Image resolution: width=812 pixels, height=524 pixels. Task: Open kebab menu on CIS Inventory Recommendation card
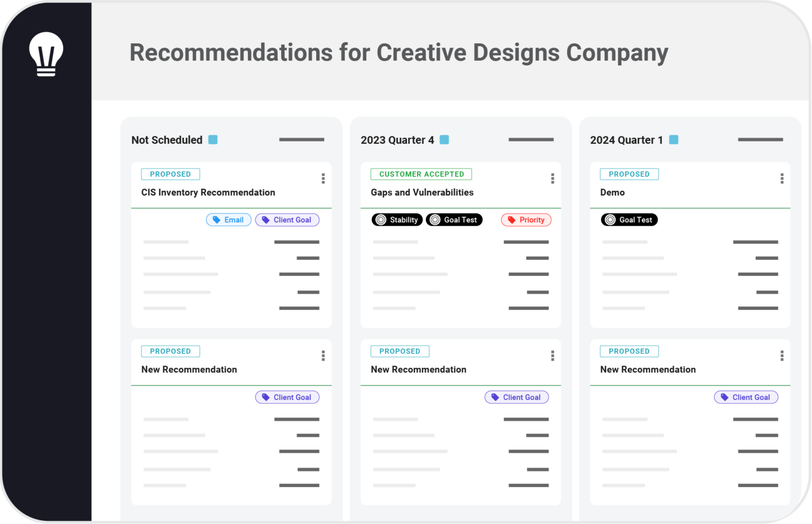tap(323, 179)
